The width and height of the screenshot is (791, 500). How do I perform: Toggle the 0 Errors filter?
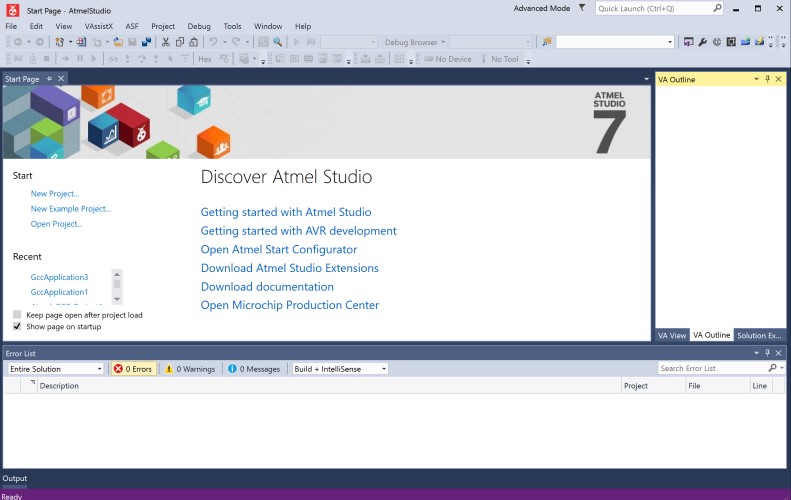(133, 369)
